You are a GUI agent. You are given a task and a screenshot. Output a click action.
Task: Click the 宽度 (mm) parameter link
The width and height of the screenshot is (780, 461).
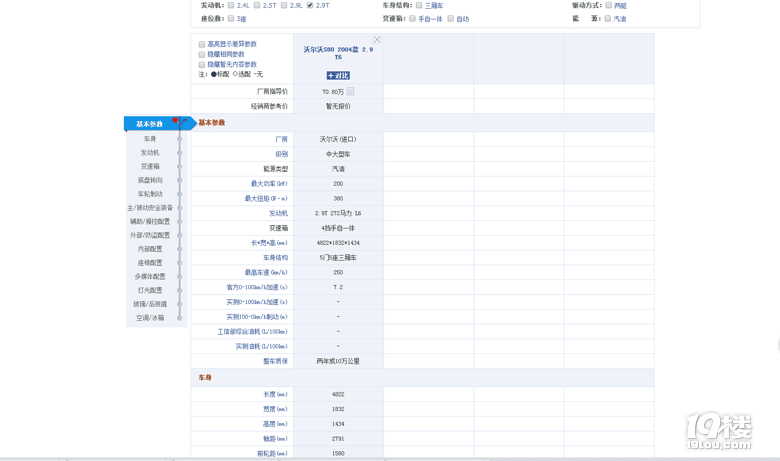pos(276,409)
